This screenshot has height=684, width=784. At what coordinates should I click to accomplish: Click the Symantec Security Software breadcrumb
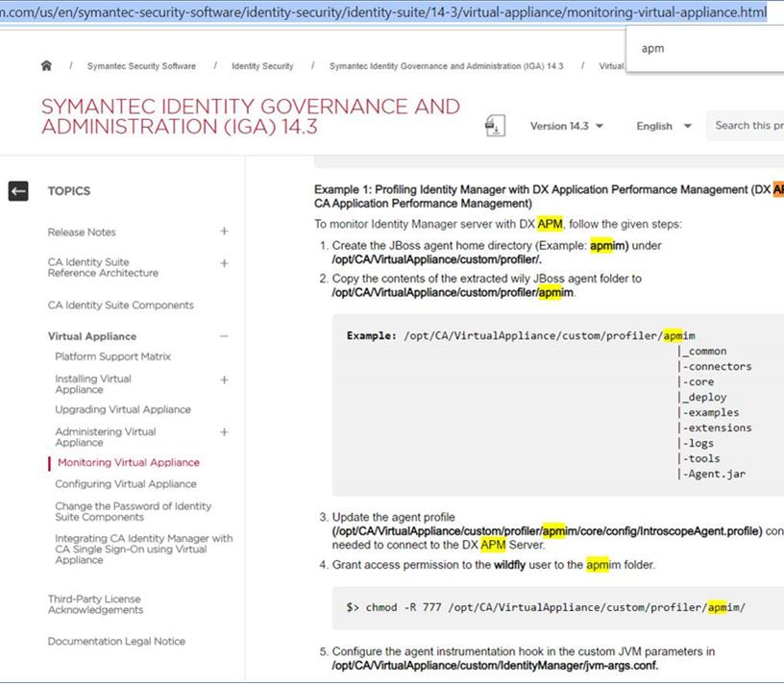pyautogui.click(x=141, y=66)
